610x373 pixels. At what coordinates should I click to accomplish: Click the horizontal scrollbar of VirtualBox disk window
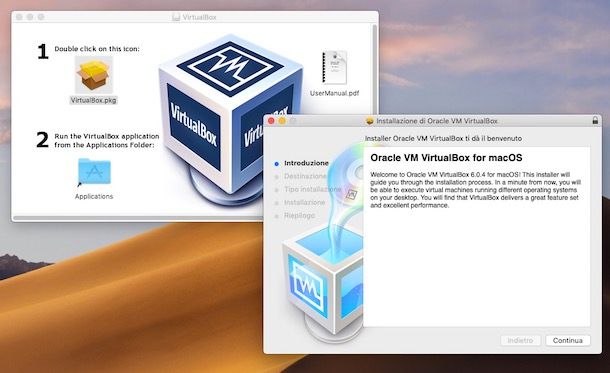138,217
